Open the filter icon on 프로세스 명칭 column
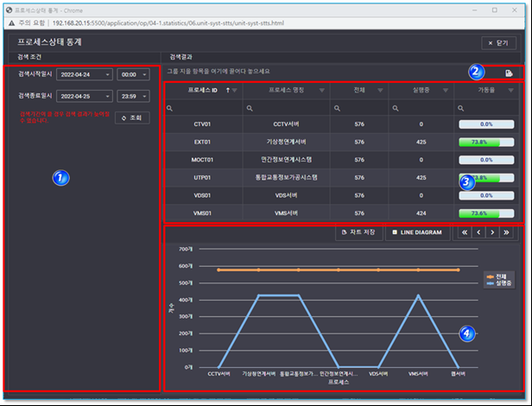 click(322, 90)
